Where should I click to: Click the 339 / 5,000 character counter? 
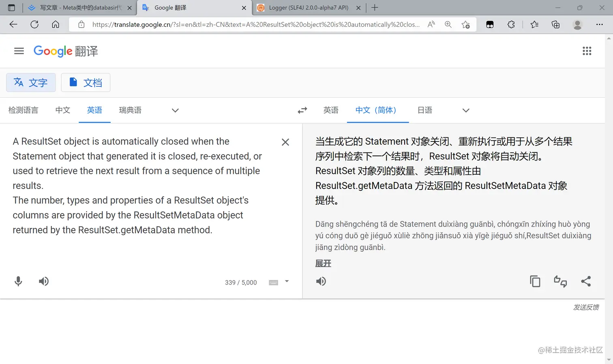(241, 283)
